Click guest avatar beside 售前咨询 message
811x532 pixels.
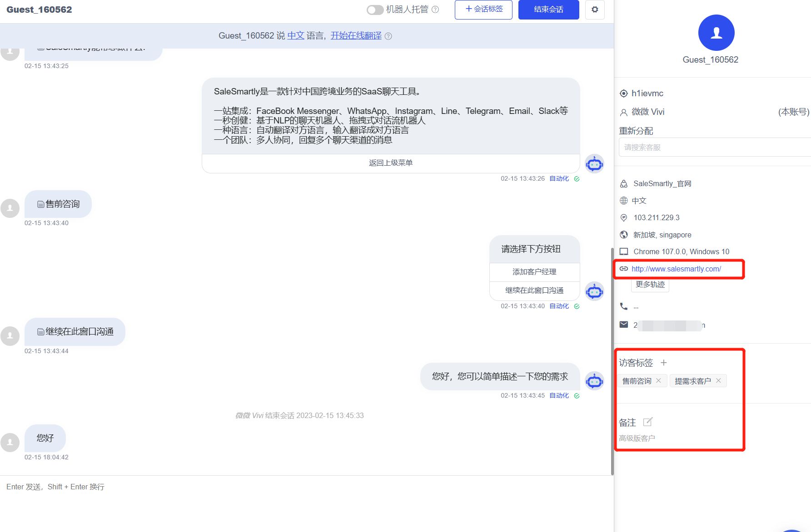[10, 208]
